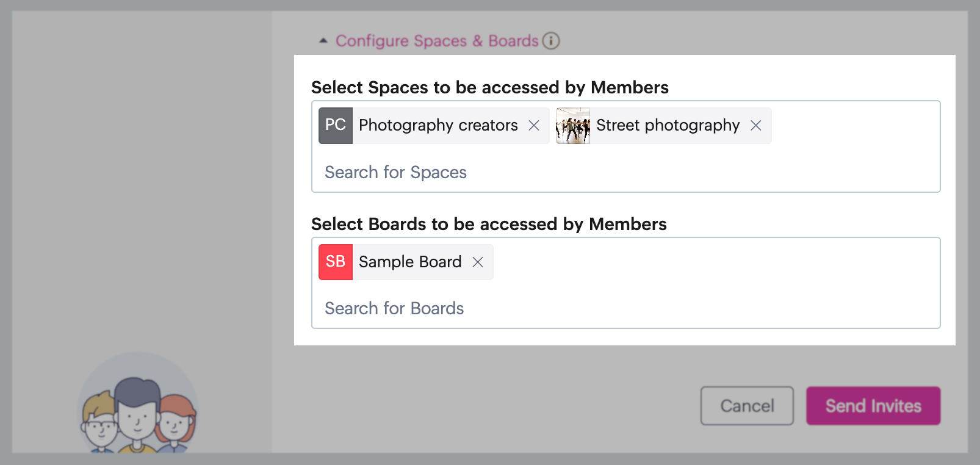The height and width of the screenshot is (465, 980).
Task: Select the Sample Board chip label
Action: tap(410, 262)
